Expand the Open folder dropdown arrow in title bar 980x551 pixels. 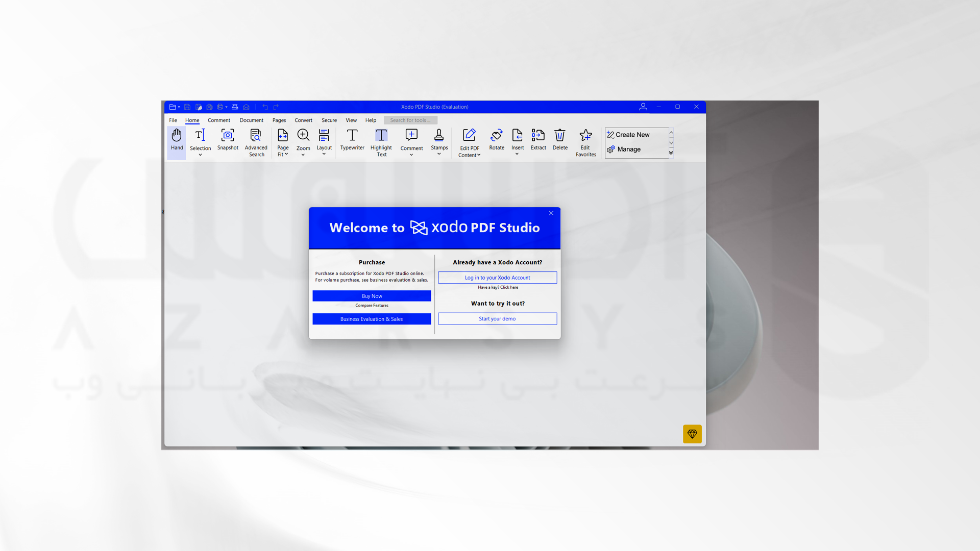[x=179, y=107]
